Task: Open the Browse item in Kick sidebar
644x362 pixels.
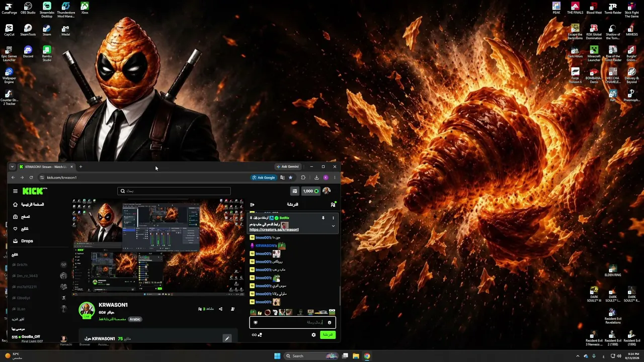Action: click(x=22, y=217)
